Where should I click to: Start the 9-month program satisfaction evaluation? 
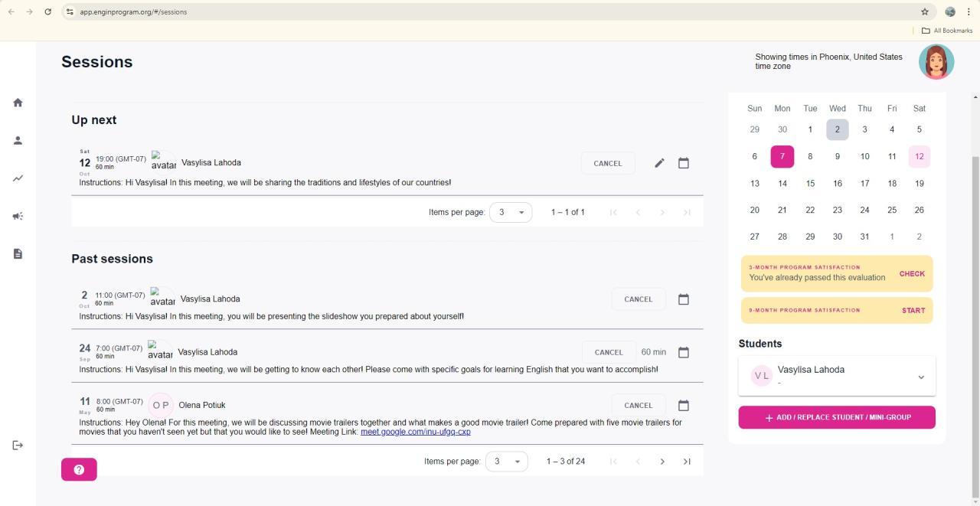click(x=913, y=311)
